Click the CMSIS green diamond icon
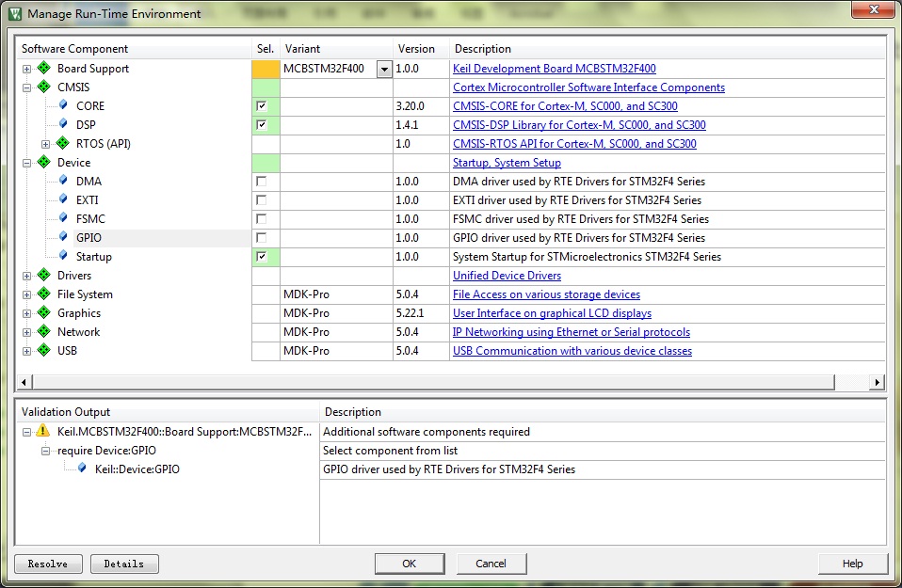902x588 pixels. 43,87
